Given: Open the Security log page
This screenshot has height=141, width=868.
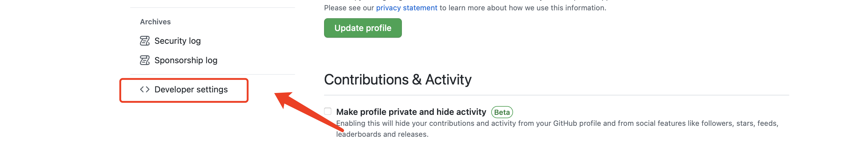Looking at the screenshot, I should [177, 41].
